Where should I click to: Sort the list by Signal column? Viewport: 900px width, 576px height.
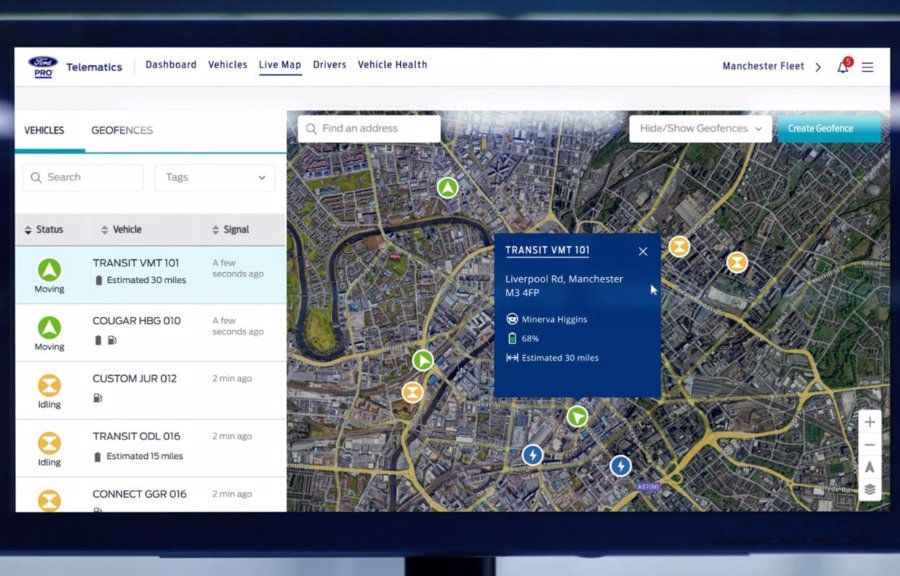[230, 230]
